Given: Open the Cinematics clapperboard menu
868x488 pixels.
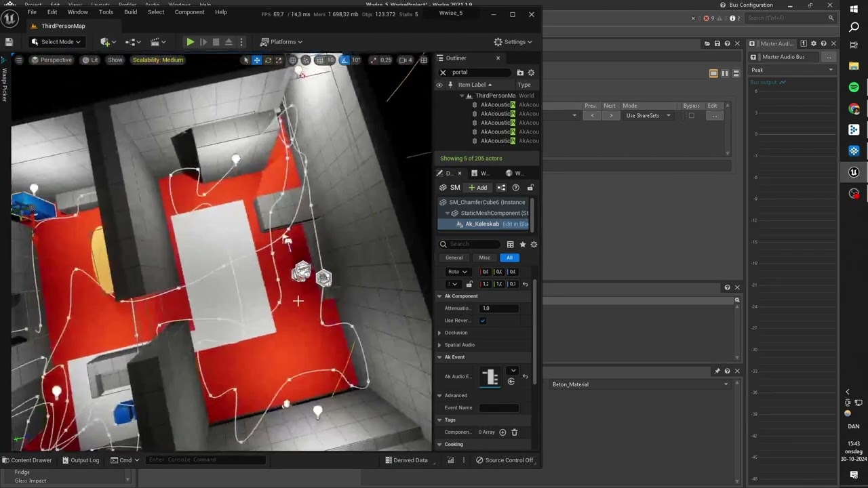Looking at the screenshot, I should [159, 42].
